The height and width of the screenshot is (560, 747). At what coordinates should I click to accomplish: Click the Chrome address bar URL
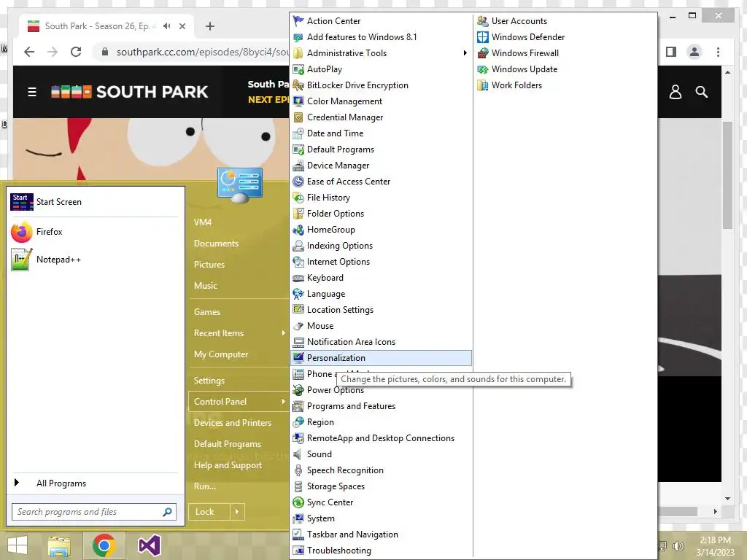(x=202, y=52)
